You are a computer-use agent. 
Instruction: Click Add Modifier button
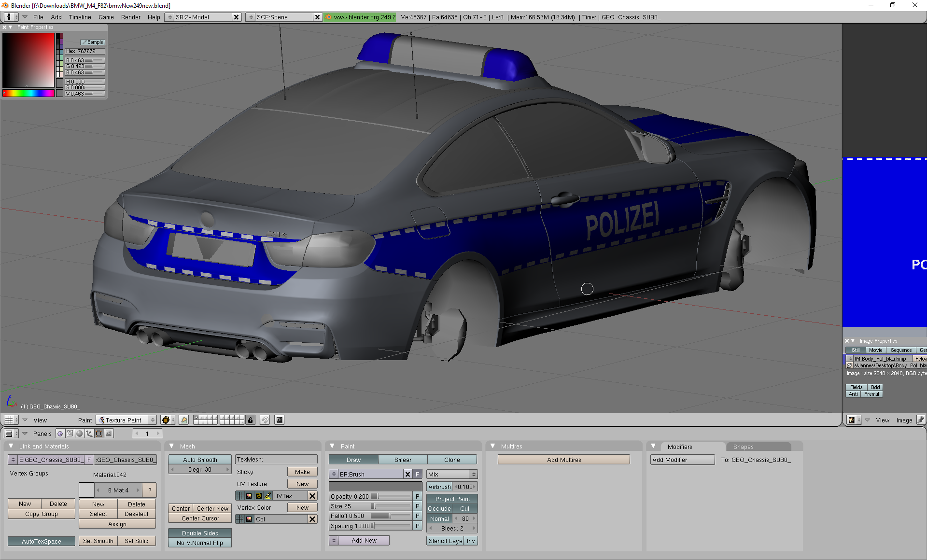(682, 460)
